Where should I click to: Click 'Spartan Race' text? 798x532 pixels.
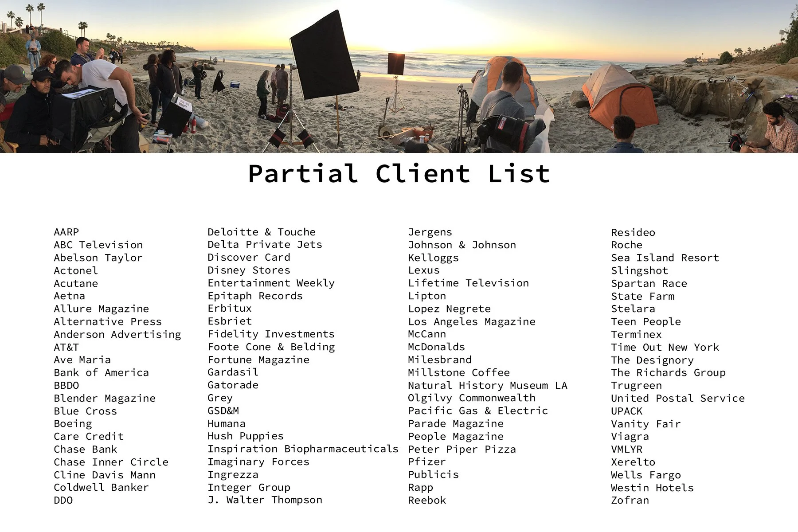tap(649, 283)
